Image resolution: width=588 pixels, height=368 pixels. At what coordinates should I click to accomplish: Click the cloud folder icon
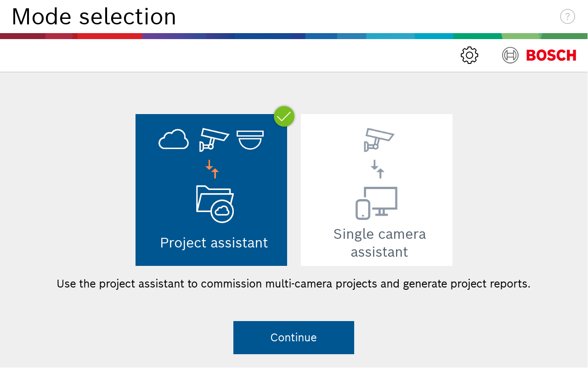(215, 204)
